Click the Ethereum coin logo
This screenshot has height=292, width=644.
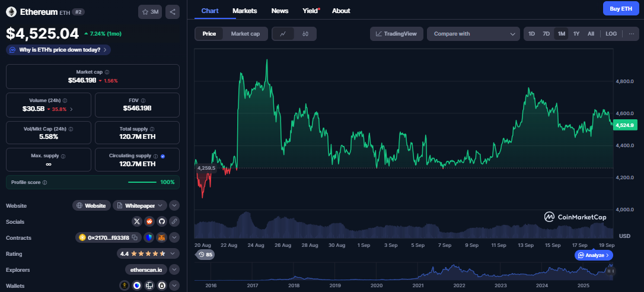coord(11,12)
